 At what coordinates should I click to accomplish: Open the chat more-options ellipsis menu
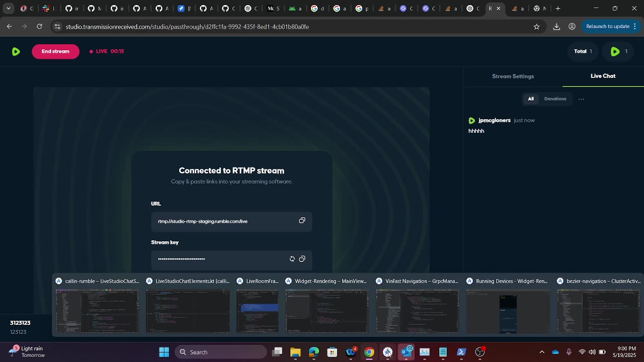581,99
